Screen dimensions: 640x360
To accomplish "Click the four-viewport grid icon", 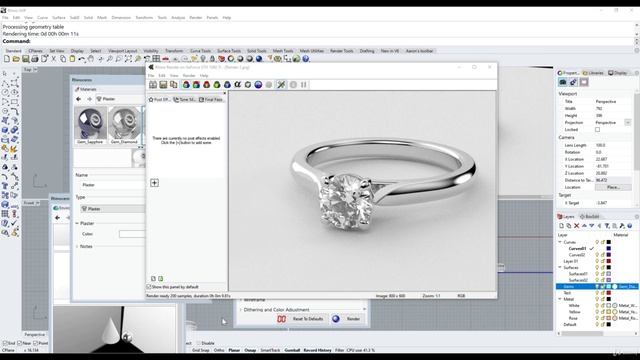I will point(156,59).
